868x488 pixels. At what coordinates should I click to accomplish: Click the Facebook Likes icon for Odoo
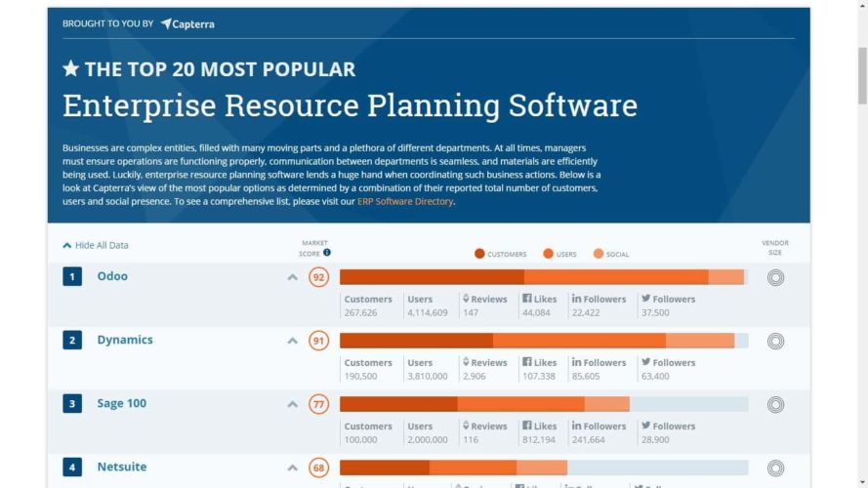(x=527, y=300)
